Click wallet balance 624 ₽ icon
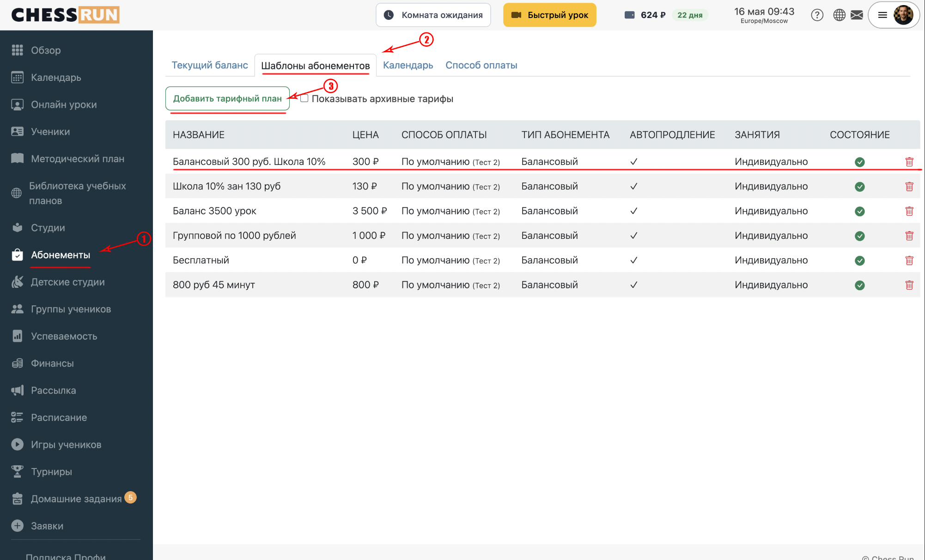925x560 pixels. [629, 15]
